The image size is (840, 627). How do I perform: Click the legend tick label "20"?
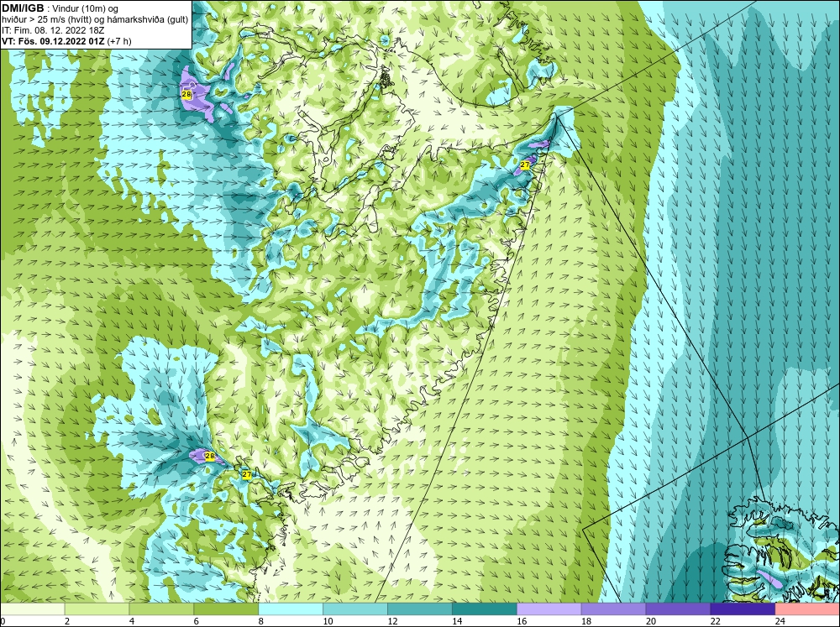coord(650,621)
